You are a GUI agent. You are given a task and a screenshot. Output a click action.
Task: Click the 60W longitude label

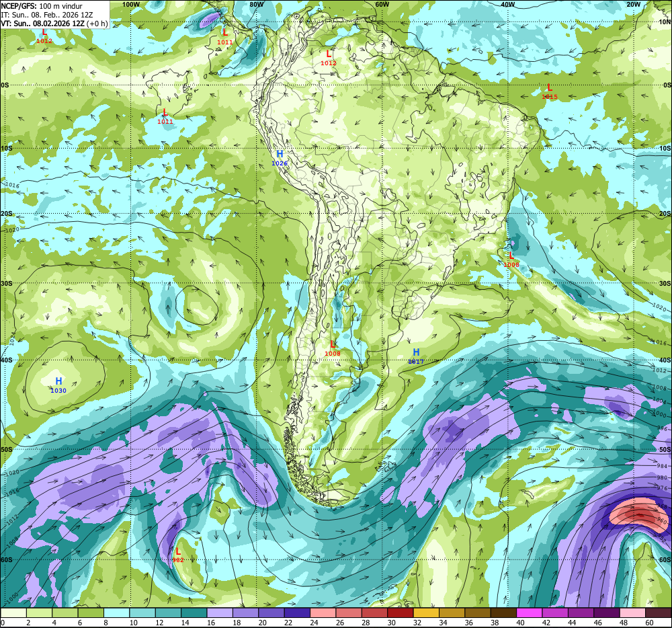pyautogui.click(x=382, y=4)
